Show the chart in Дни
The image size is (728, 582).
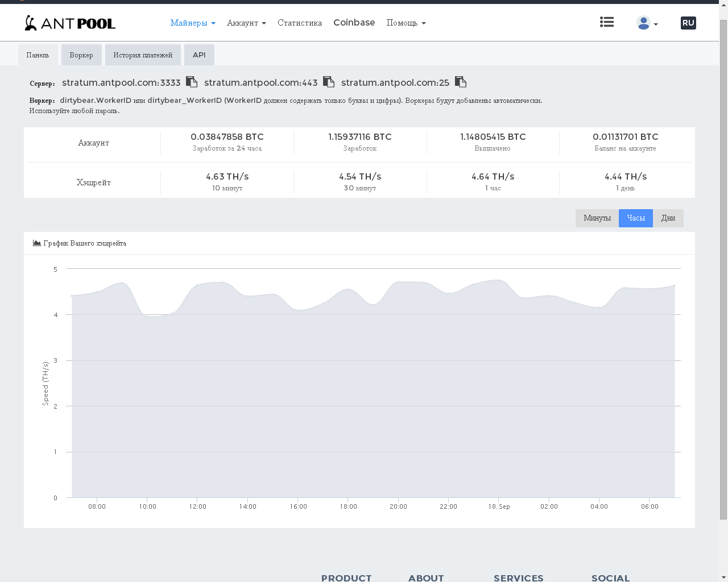668,218
